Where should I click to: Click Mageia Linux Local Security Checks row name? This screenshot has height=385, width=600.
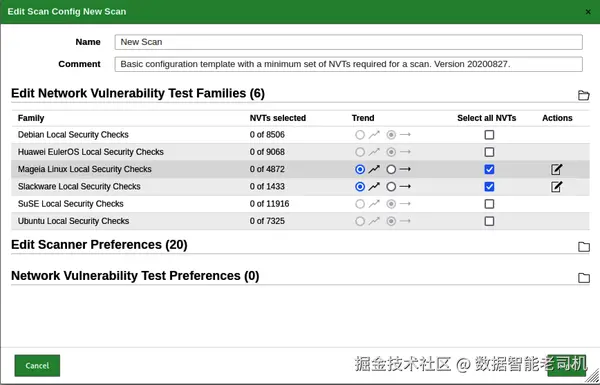point(85,169)
